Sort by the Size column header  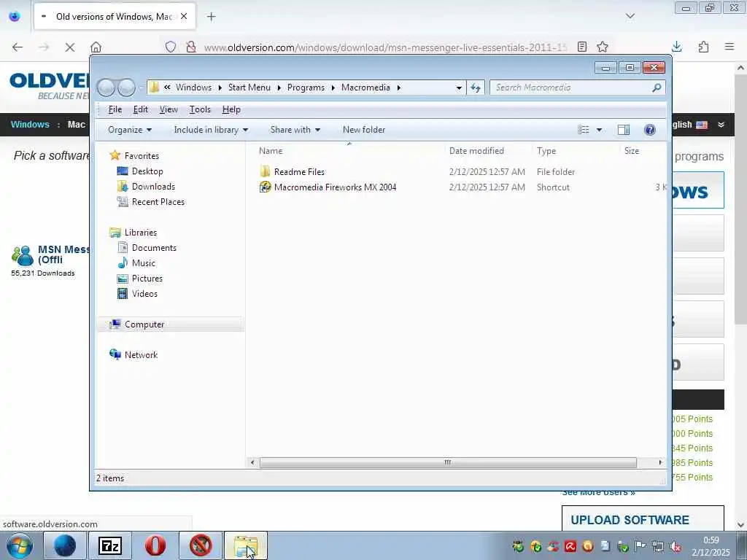click(x=632, y=151)
